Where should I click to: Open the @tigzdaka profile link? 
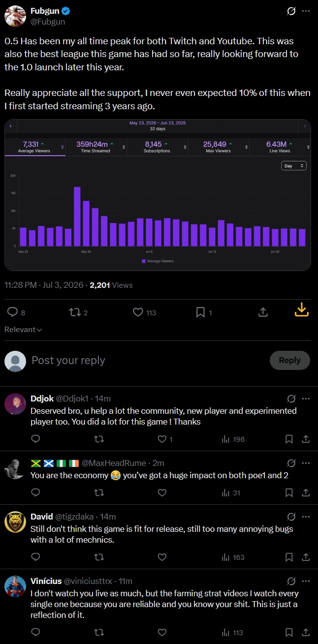(x=76, y=517)
